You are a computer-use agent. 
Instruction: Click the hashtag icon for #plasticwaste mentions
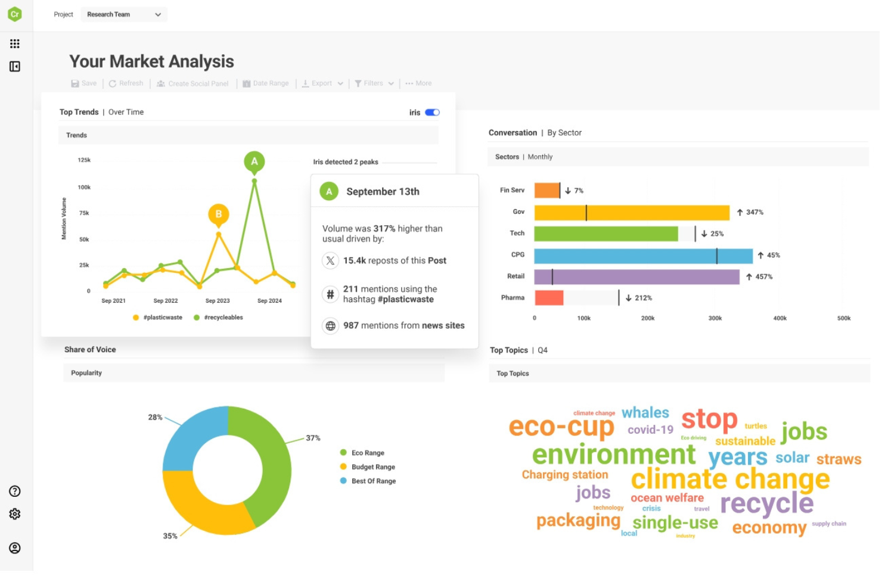(x=331, y=294)
